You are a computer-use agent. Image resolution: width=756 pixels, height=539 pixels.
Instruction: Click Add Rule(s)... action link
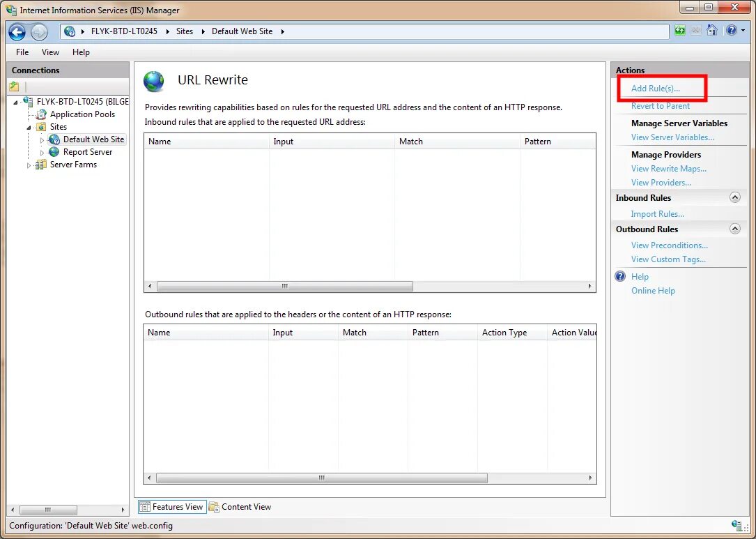click(655, 89)
